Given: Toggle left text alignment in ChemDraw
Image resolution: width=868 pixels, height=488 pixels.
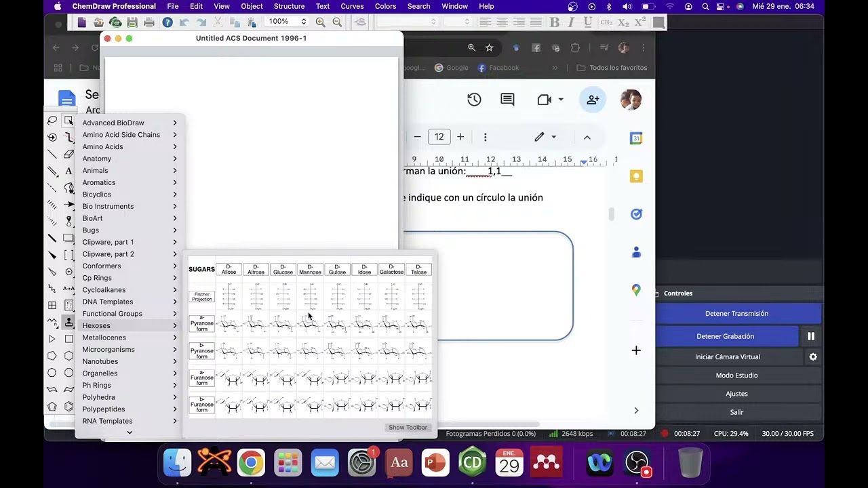Looking at the screenshot, I should tap(486, 22).
